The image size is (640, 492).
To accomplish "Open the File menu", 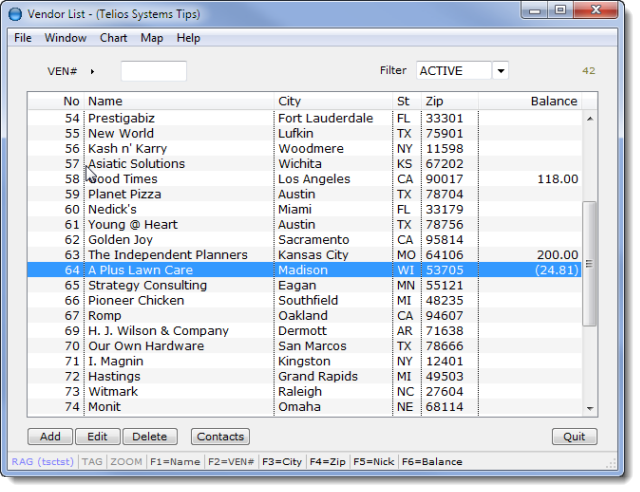I will click(23, 38).
